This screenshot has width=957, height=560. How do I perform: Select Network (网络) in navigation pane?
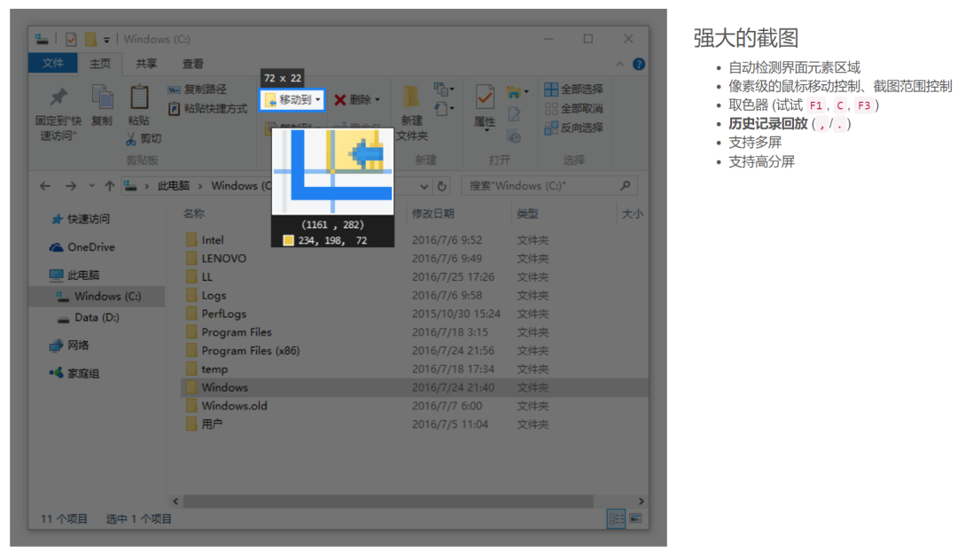click(x=70, y=346)
